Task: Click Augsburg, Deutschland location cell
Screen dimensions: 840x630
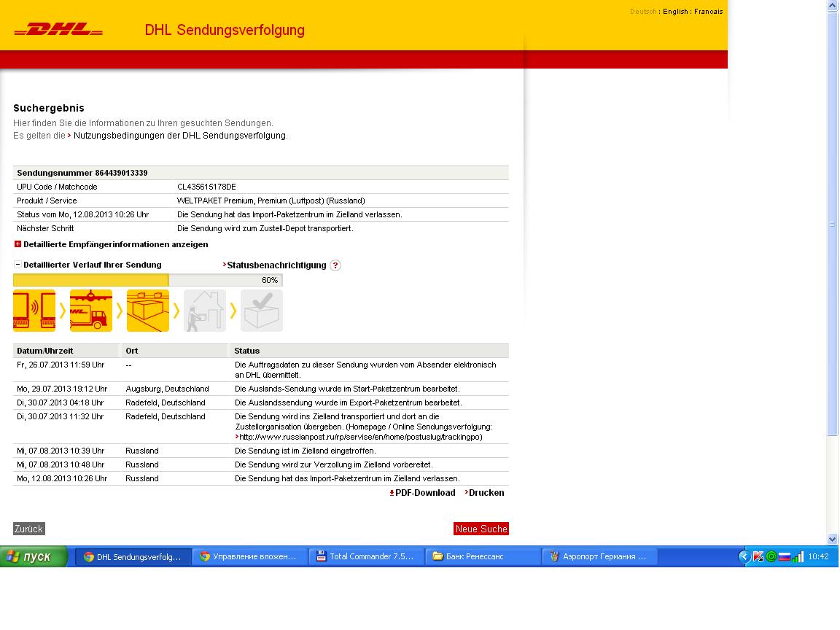Action: tap(167, 389)
